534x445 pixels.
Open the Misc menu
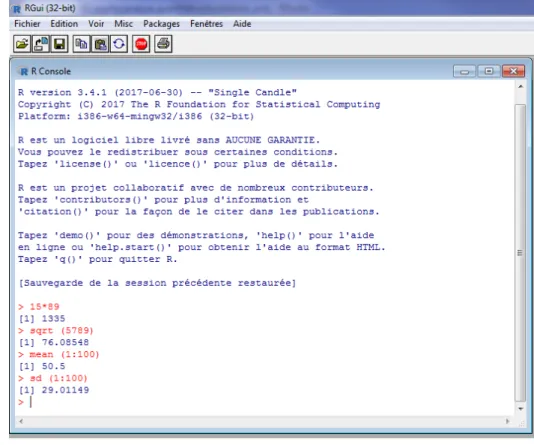pos(123,24)
